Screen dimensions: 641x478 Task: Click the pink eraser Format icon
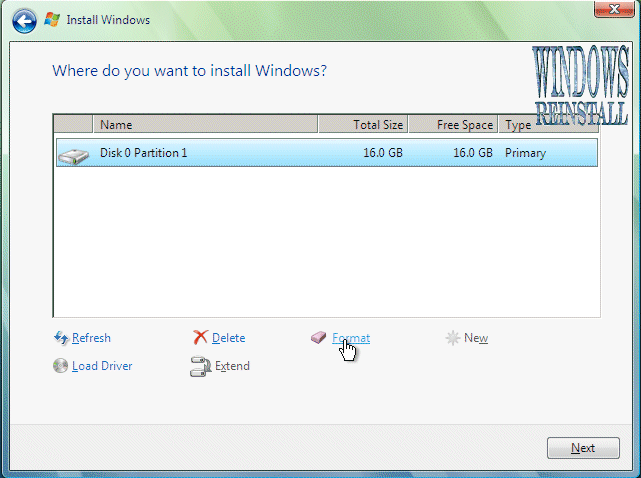[319, 338]
